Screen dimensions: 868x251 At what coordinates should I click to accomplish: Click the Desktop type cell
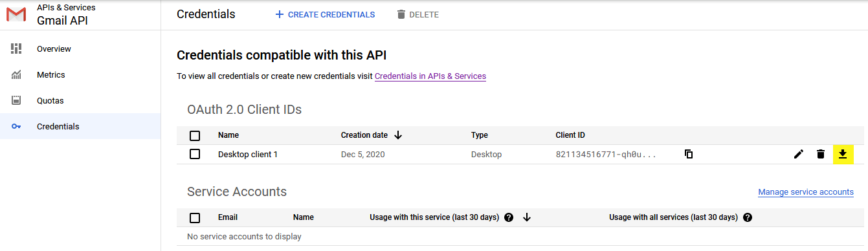487,155
